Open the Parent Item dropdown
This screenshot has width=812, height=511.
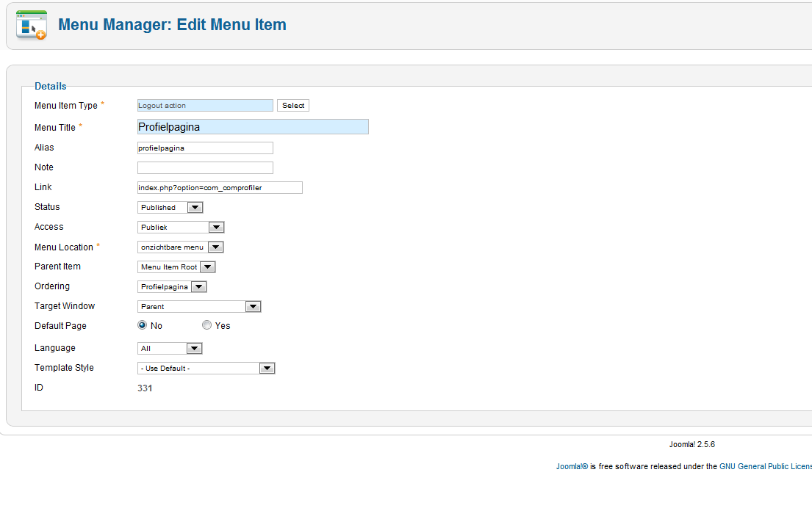[x=176, y=267]
